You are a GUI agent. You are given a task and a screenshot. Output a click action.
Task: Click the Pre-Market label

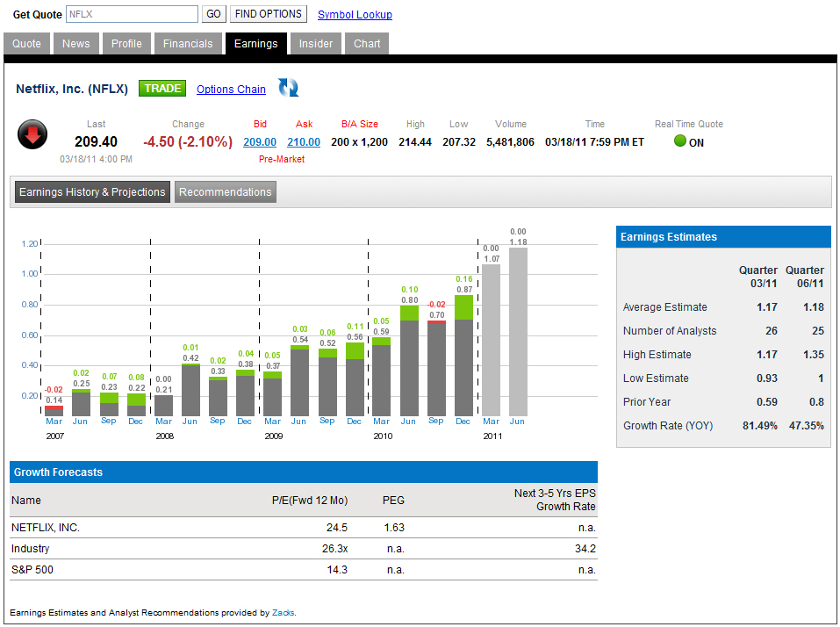point(282,159)
